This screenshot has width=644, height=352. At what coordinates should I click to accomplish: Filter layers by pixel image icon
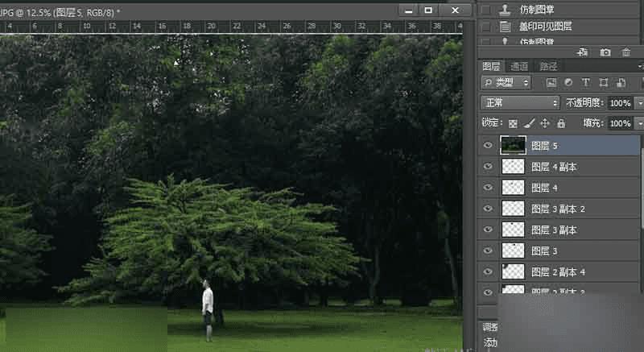pos(551,82)
